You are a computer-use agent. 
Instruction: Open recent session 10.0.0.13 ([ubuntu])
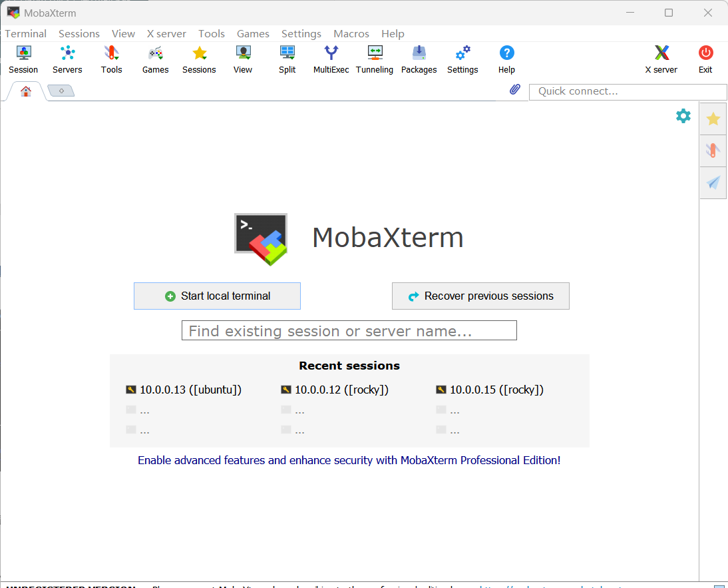point(184,390)
